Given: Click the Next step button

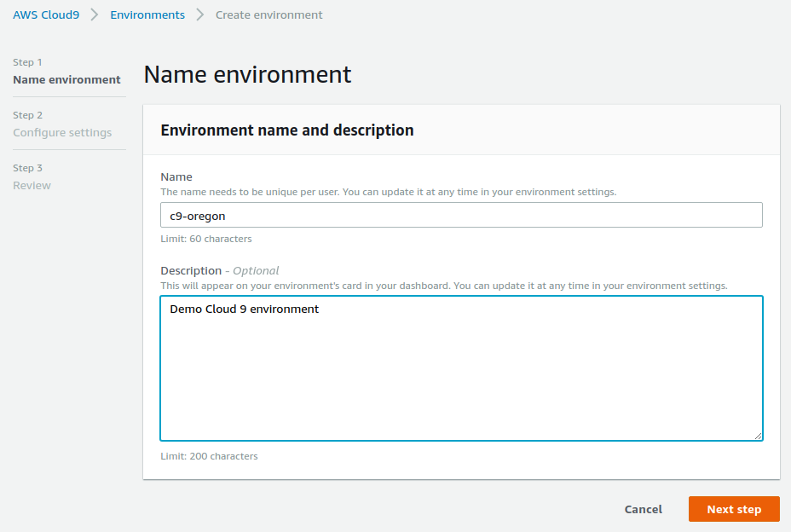Looking at the screenshot, I should pos(734,509).
